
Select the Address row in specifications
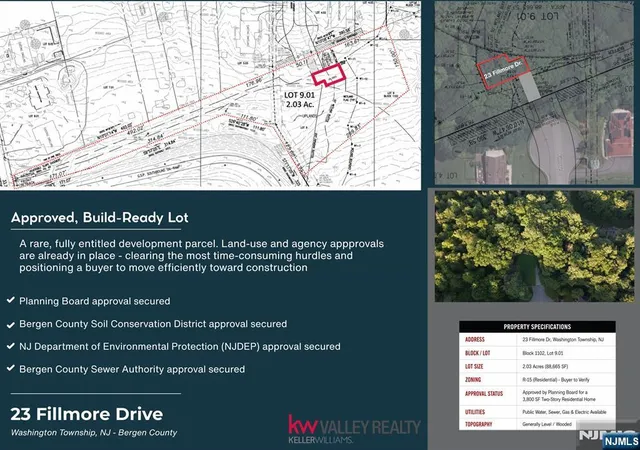537,339
